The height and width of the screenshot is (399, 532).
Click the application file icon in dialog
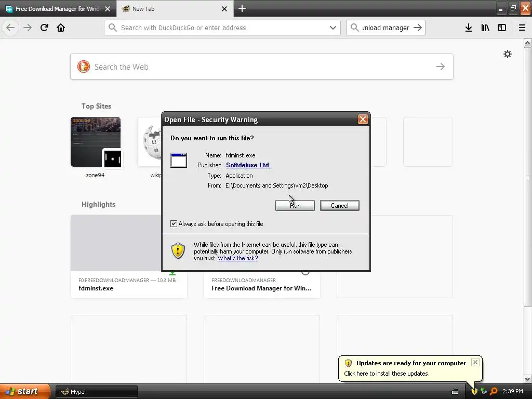[179, 160]
